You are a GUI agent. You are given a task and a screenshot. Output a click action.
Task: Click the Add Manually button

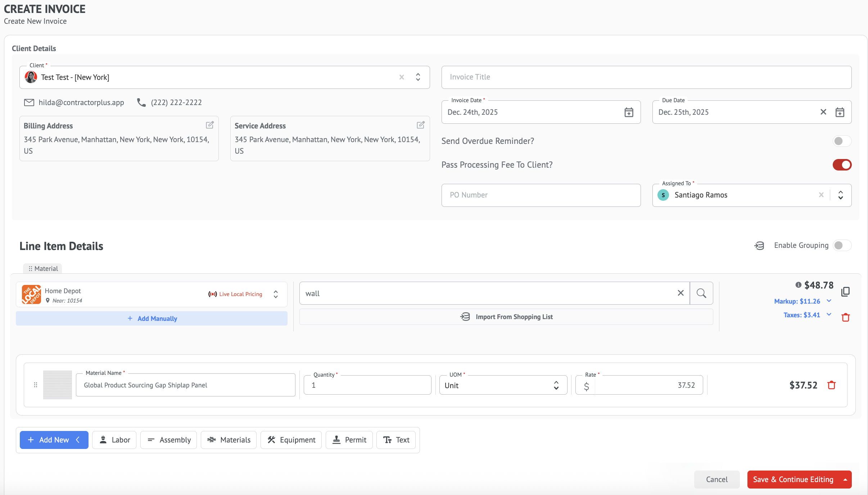point(152,318)
